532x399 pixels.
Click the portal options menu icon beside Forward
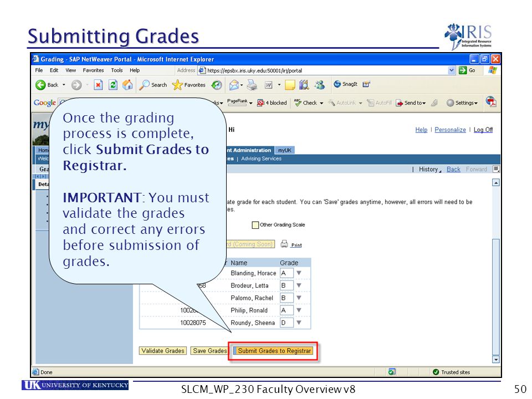click(496, 169)
